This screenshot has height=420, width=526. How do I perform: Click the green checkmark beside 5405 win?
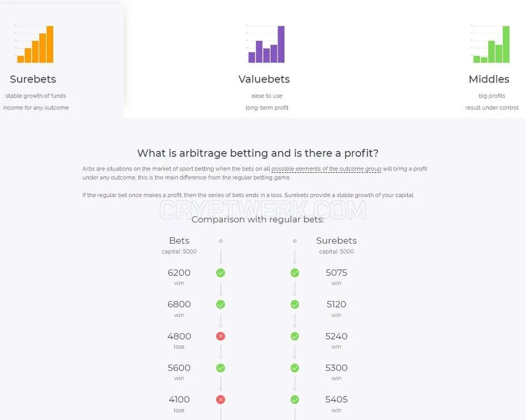point(295,399)
